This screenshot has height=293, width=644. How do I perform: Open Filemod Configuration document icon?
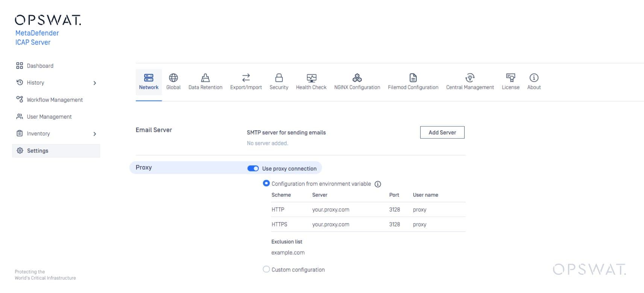(413, 78)
